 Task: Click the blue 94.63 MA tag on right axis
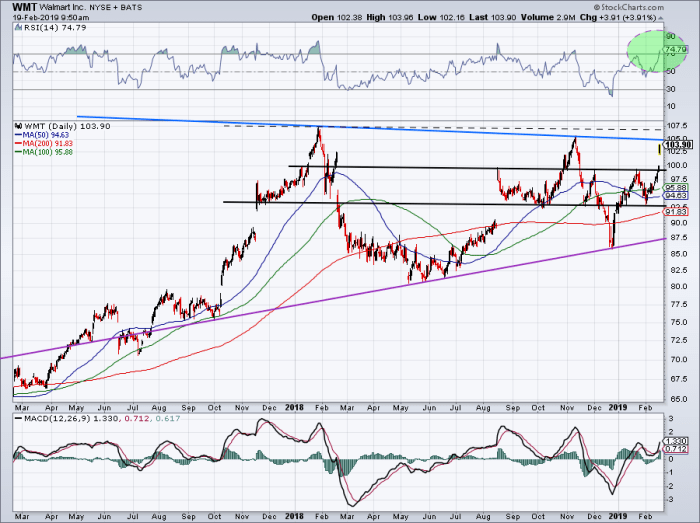(x=676, y=195)
